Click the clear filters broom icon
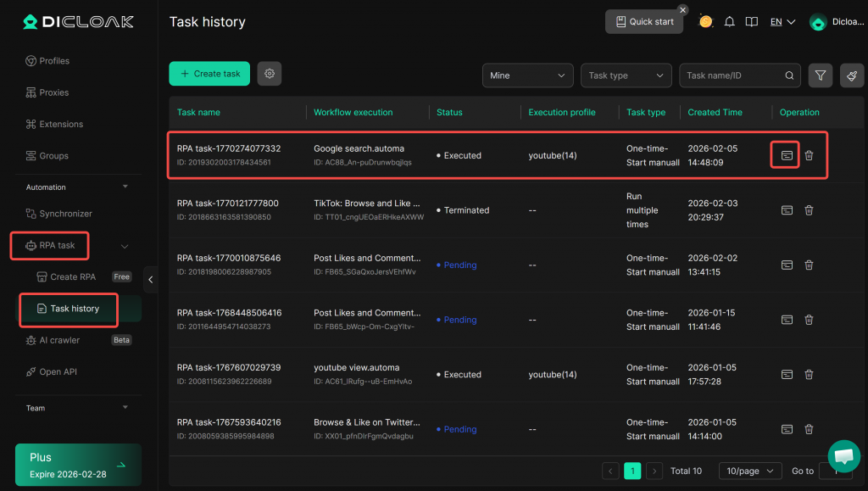The width and height of the screenshot is (868, 491). [852, 75]
